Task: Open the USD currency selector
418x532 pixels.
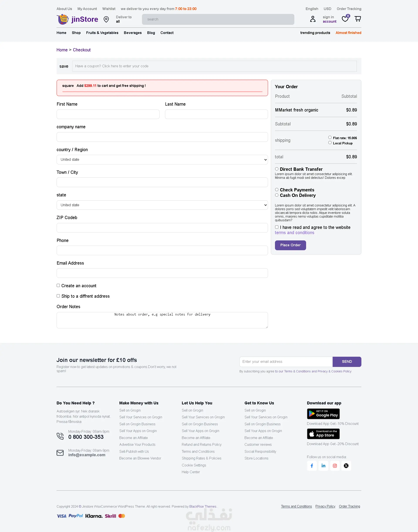Action: point(327,9)
